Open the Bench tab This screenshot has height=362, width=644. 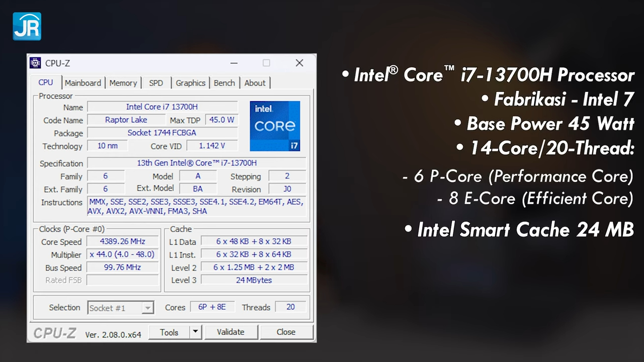[x=224, y=83]
